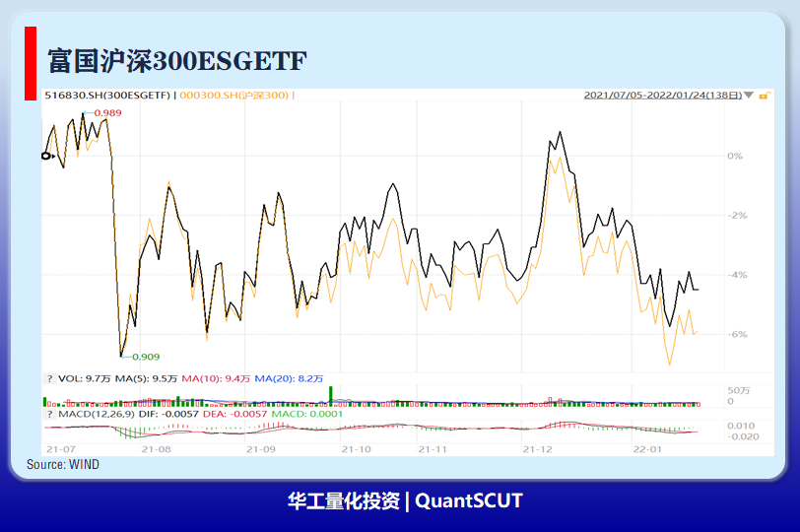Click the MACD(12,26,9) parameter label
The width and height of the screenshot is (800, 532).
click(97, 414)
